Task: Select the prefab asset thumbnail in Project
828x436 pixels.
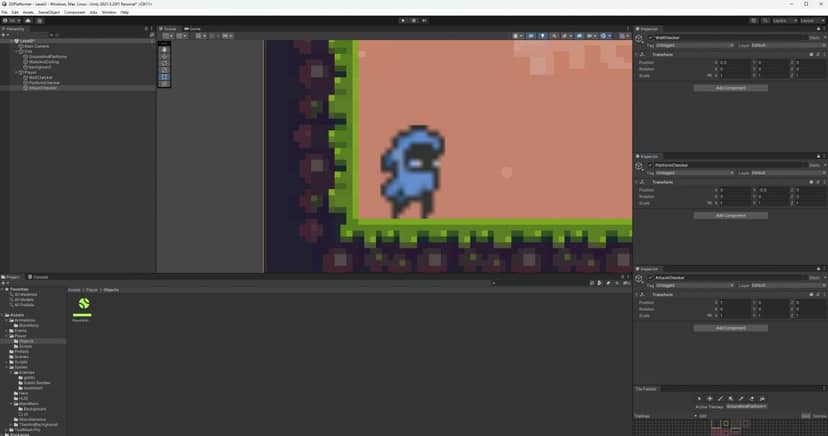Action: [84, 305]
